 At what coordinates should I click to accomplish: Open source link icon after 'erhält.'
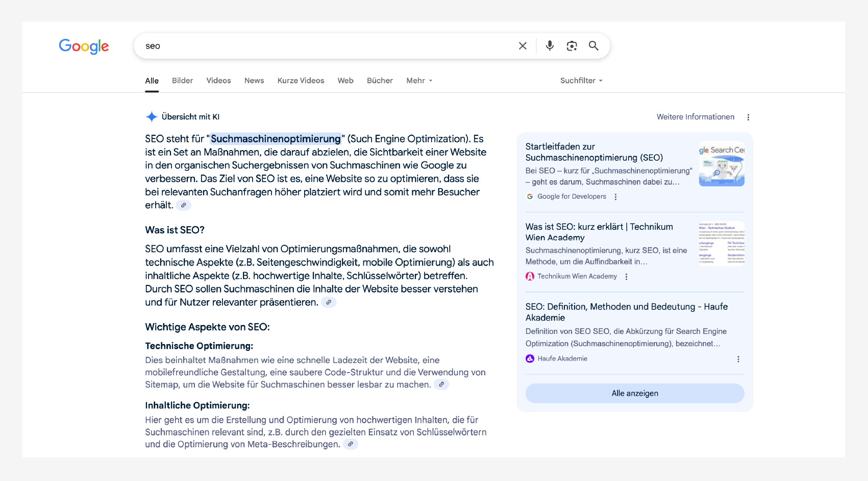pyautogui.click(x=184, y=205)
